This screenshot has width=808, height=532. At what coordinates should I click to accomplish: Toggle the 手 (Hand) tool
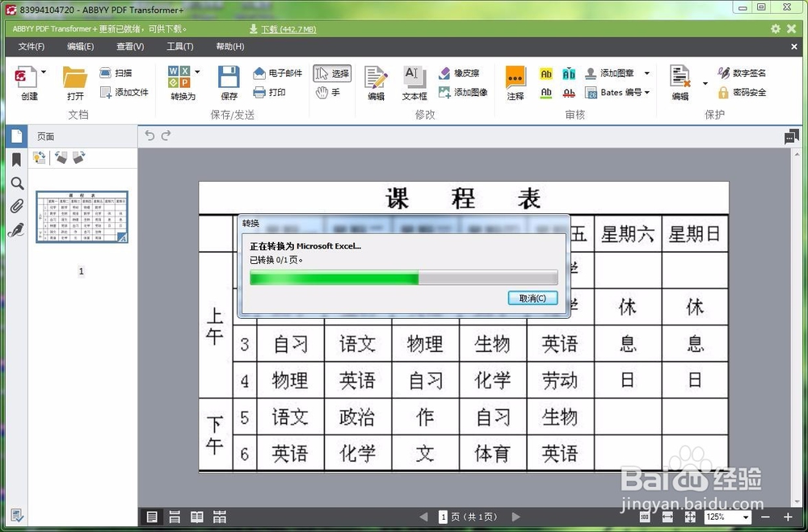coord(328,93)
